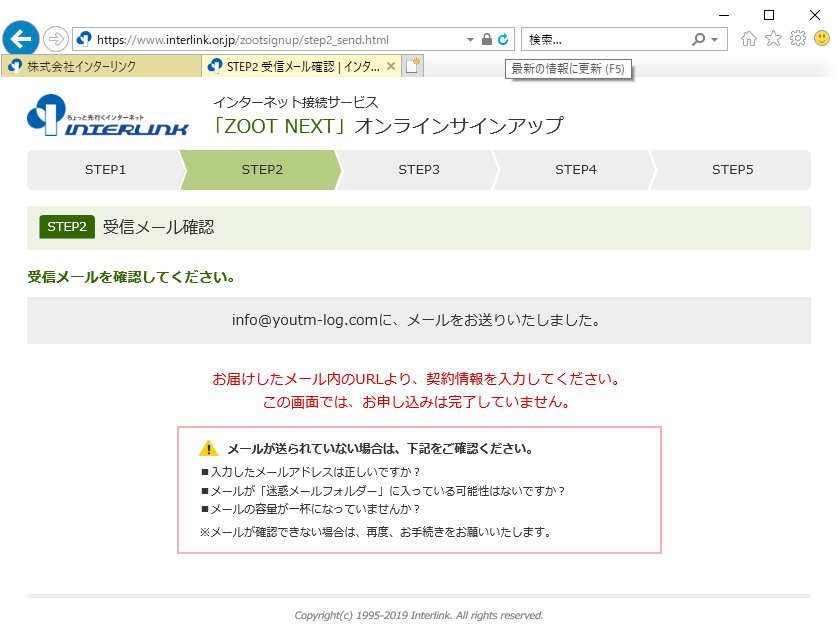839x627 pixels.
Task: Click the refresh icon in address bar
Action: (x=503, y=39)
